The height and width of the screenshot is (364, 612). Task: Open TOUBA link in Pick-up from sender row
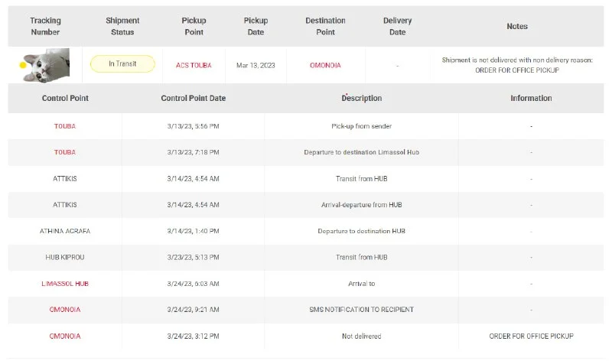coord(65,126)
